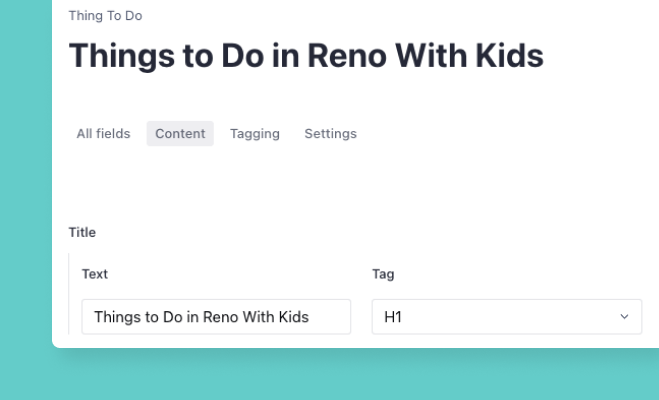Go to the Settings tab
659x400 pixels.
click(x=330, y=134)
